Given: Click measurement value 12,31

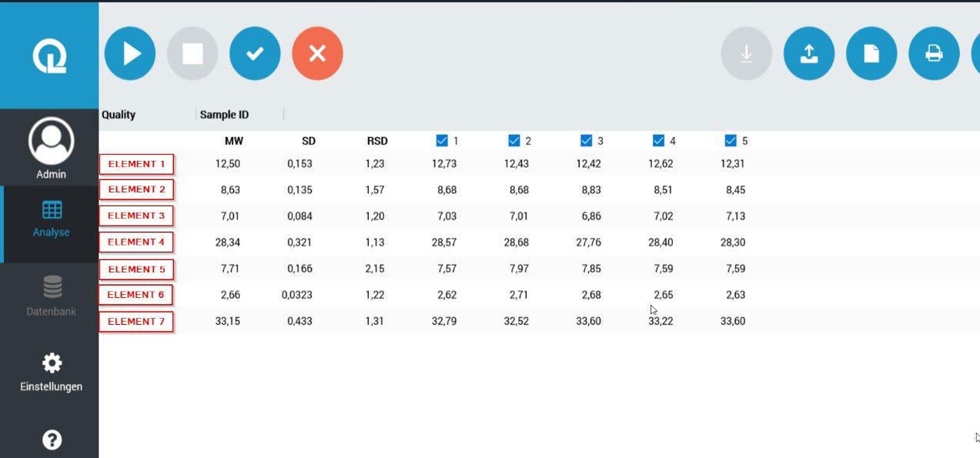Looking at the screenshot, I should click(733, 164).
